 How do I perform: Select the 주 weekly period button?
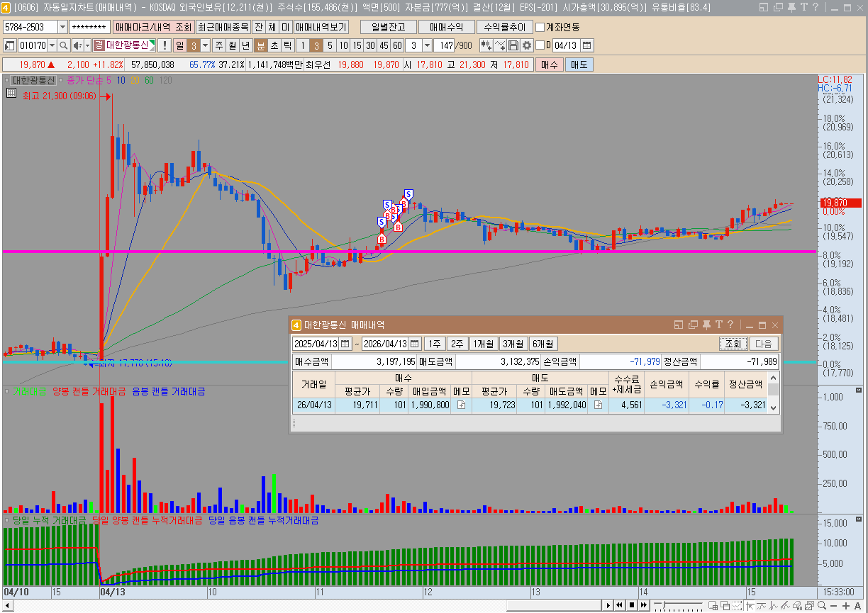(x=218, y=45)
